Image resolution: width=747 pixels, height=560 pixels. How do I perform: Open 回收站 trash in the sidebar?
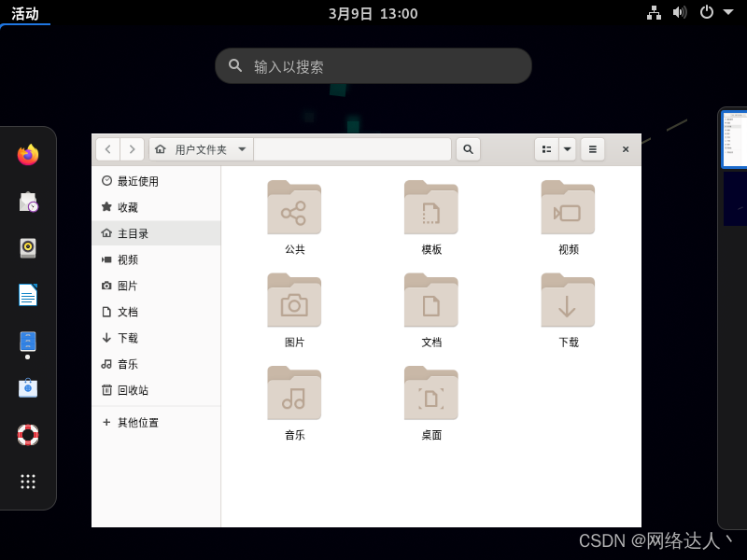[x=156, y=390]
